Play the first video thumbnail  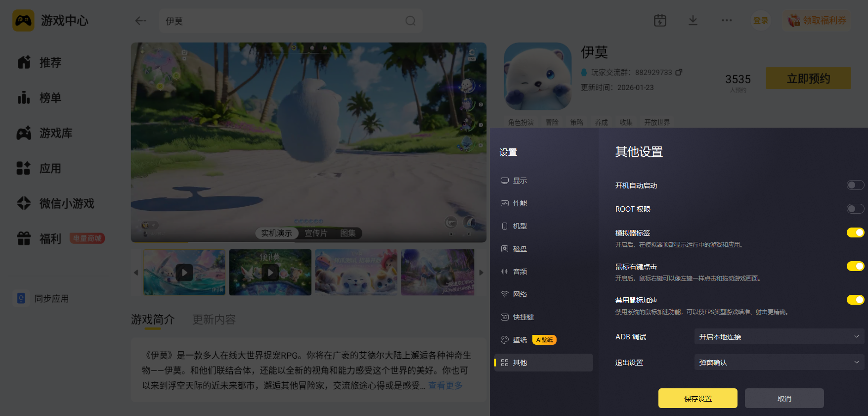(184, 272)
